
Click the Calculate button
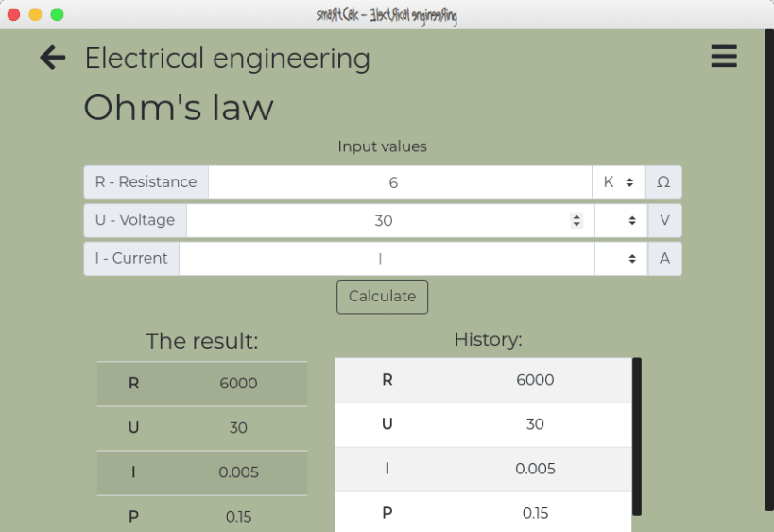coord(382,297)
